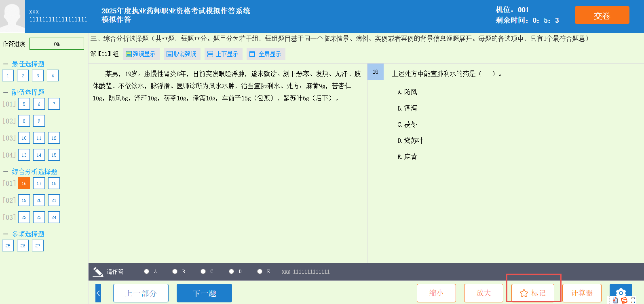This screenshot has width=644, height=304.
Task: Click the 作答进度 progress bar showing 0%
Action: pos(57,44)
